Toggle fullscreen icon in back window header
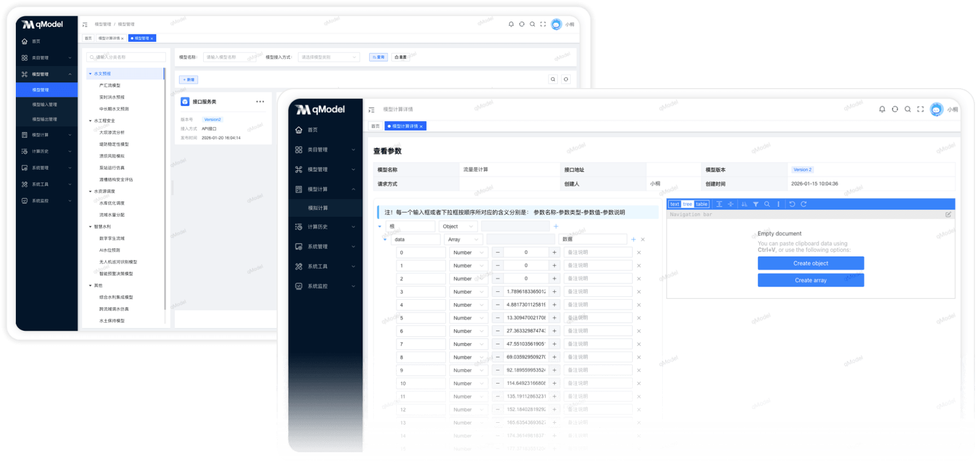The image size is (980, 464). [x=543, y=24]
